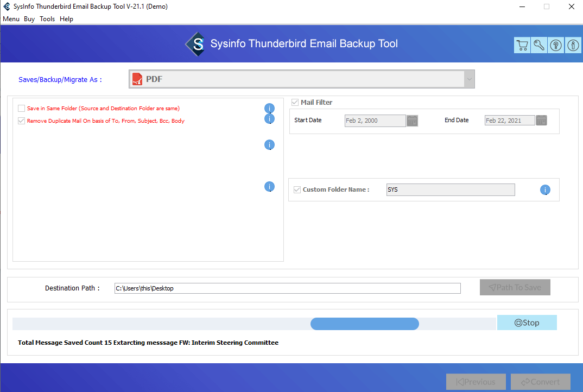Toggle the Mail Filter checkbox
Viewport: 583px width, 392px height.
295,102
